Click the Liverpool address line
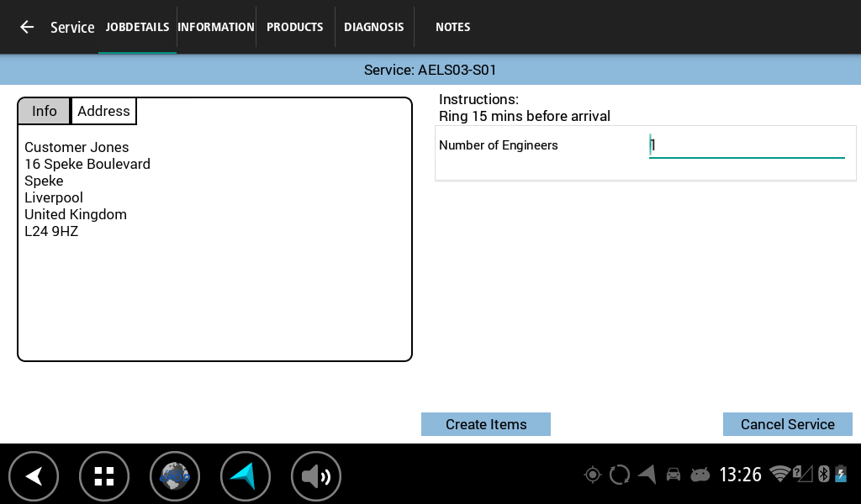This screenshot has height=504, width=861. 54,198
